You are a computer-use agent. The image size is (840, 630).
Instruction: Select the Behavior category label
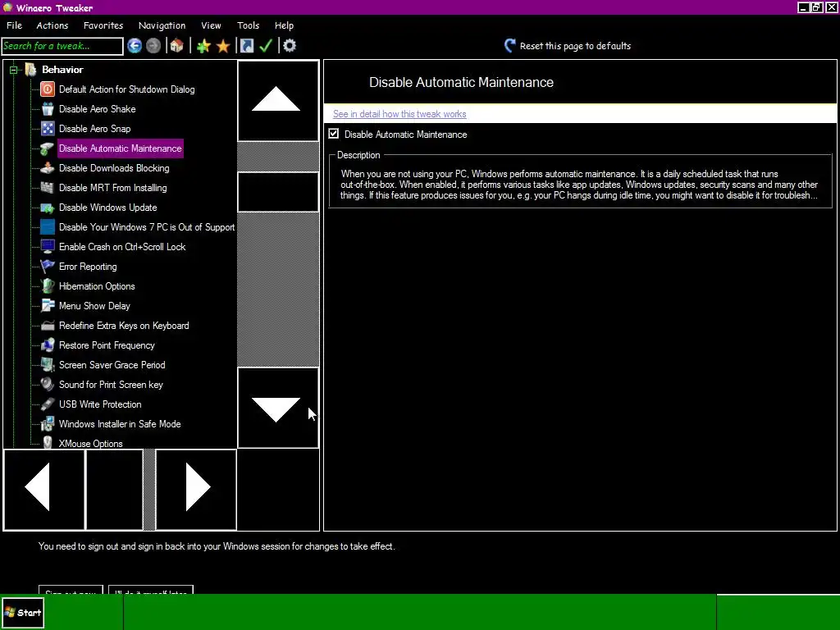point(62,70)
